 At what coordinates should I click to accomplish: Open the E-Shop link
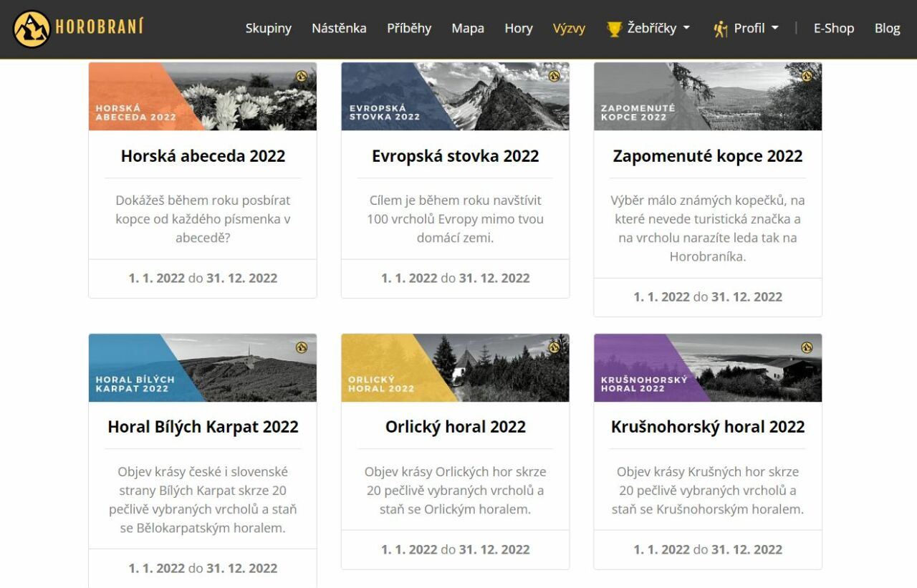(833, 29)
